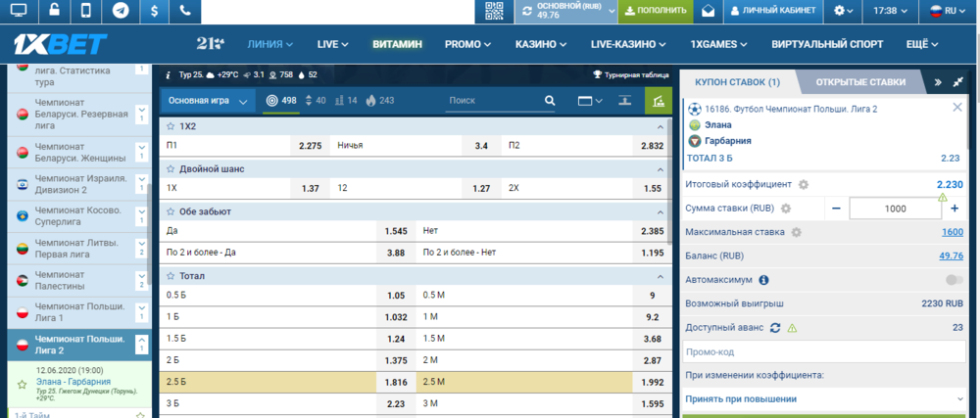This screenshot has width=980, height=418.
Task: Increase stake with the plus button
Action: point(955,209)
